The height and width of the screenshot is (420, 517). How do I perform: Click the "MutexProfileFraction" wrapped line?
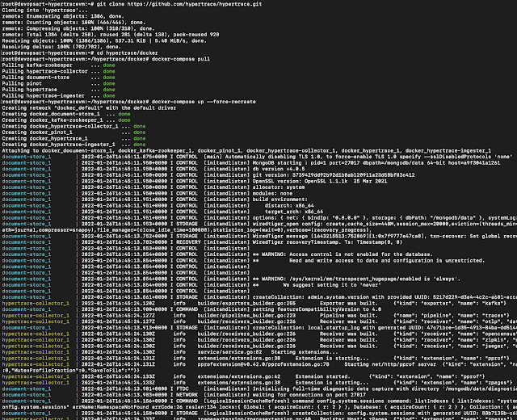71,370
